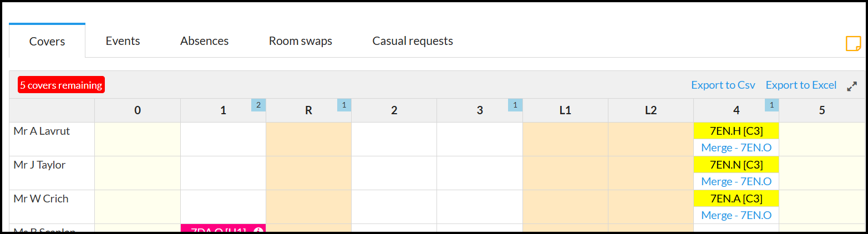Click the red 5 covers remaining badge
Screen dimensions: 868x234
(x=61, y=85)
